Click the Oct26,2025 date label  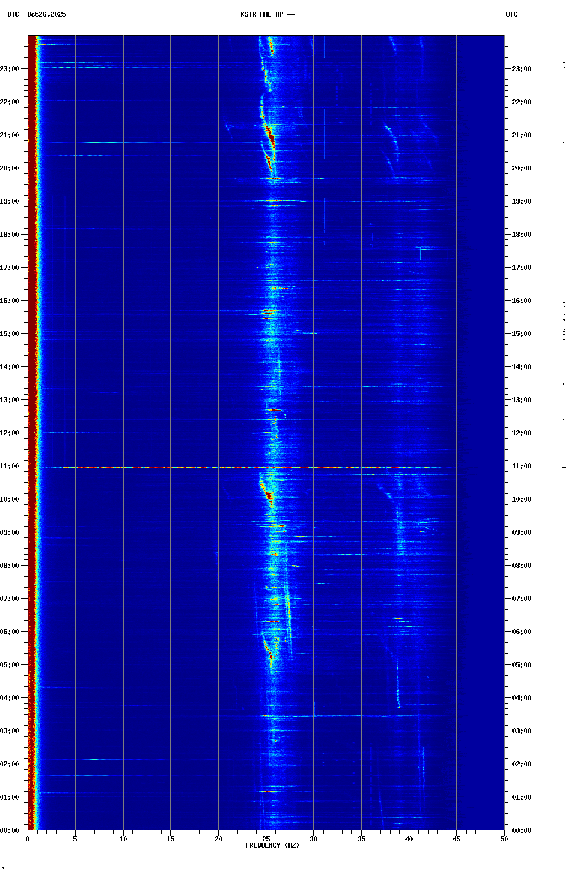46,14
